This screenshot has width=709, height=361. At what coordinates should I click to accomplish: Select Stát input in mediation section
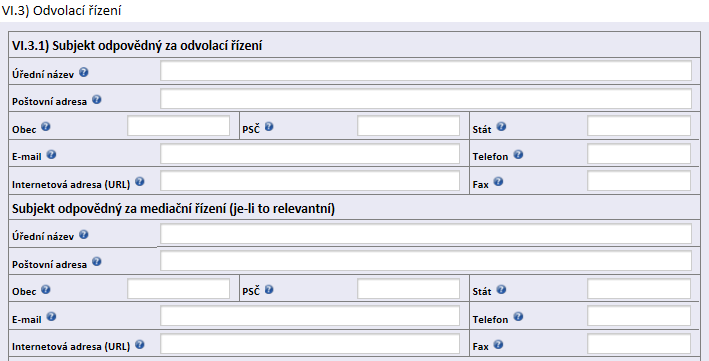[639, 289]
